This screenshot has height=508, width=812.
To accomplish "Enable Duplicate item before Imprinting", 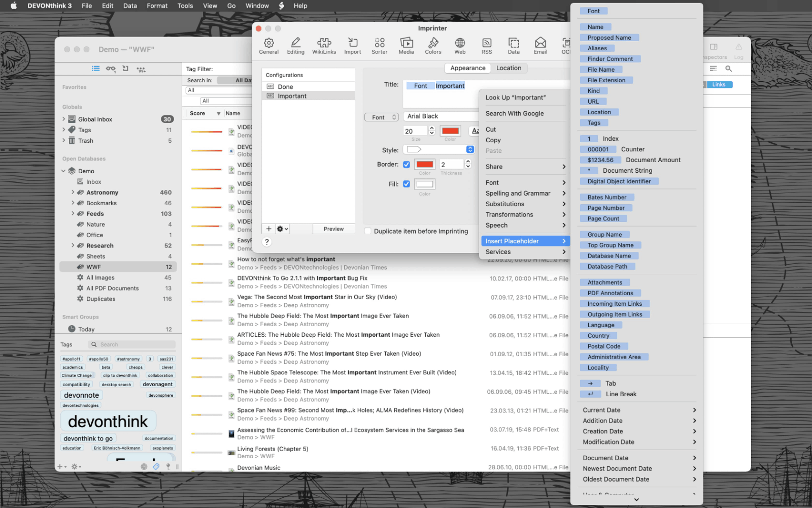I will click(368, 231).
